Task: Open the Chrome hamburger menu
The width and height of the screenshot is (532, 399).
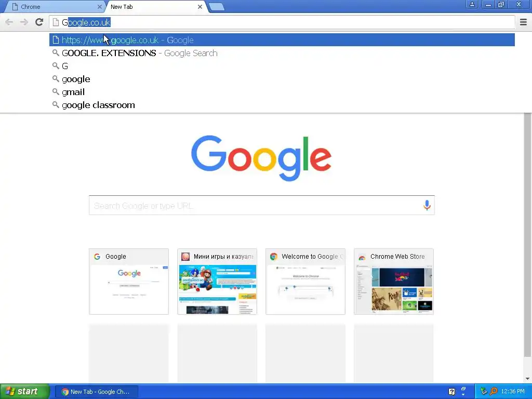Action: pyautogui.click(x=523, y=22)
